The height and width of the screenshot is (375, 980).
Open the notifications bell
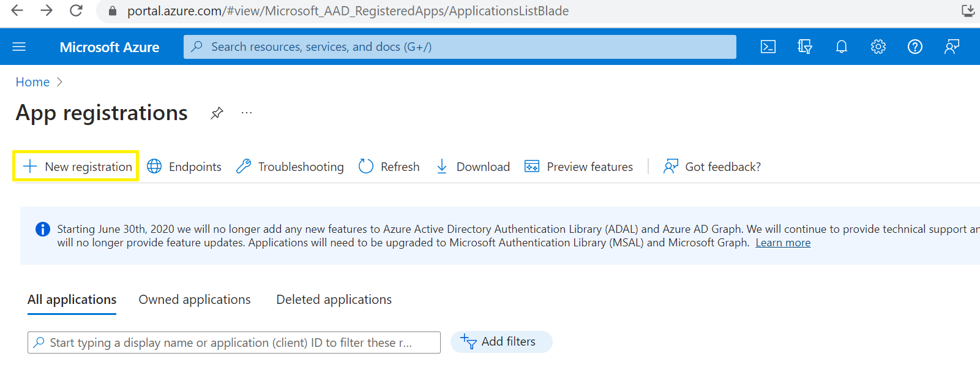coord(842,47)
